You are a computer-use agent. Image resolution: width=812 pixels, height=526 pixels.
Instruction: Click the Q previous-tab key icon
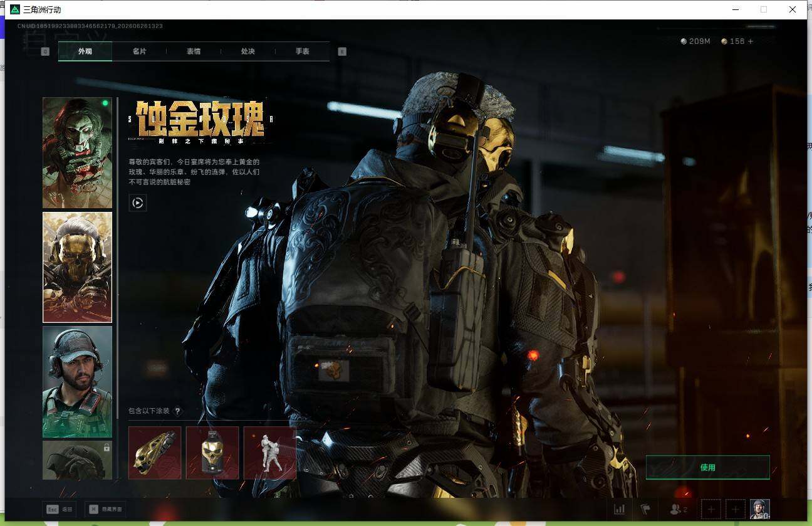(45, 51)
